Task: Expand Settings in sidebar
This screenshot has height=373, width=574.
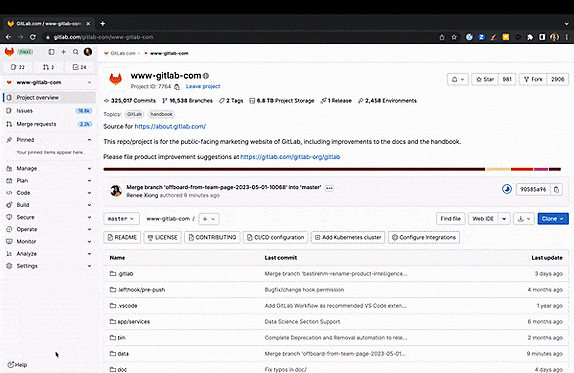Action: [x=49, y=266]
